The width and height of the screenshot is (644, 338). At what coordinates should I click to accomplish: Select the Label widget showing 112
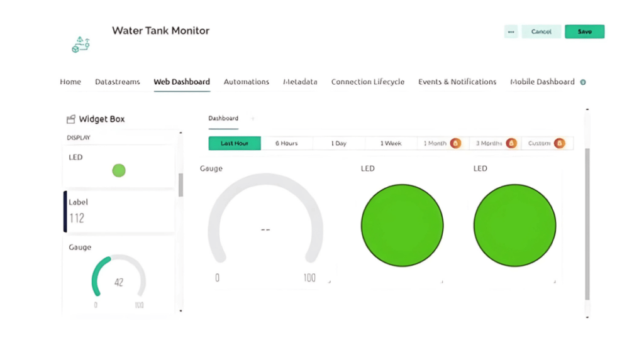coord(119,212)
